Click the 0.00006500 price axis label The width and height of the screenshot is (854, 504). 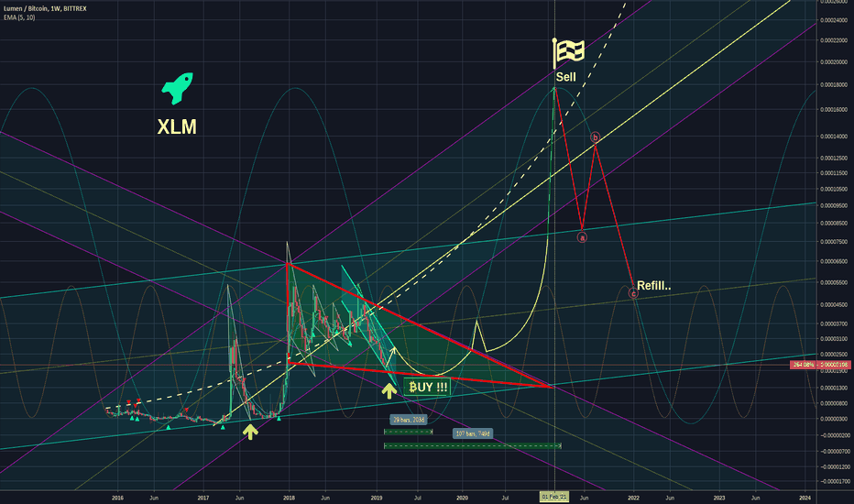pos(834,261)
